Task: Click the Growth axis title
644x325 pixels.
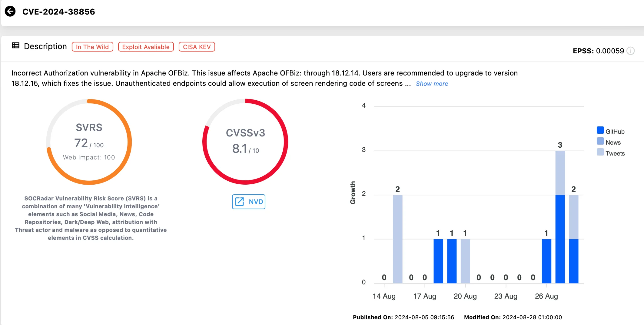Action: pos(353,193)
